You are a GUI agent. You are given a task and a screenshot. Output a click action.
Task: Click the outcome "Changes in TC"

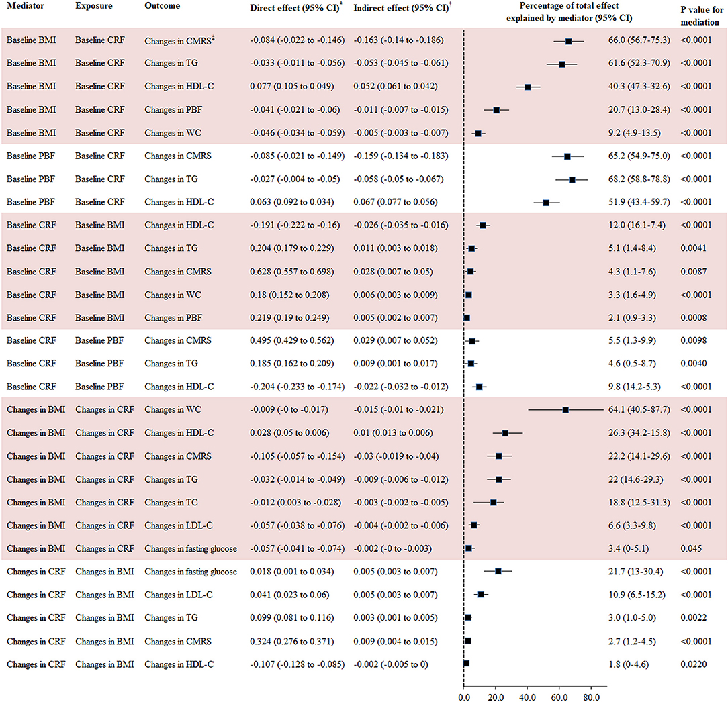(171, 503)
